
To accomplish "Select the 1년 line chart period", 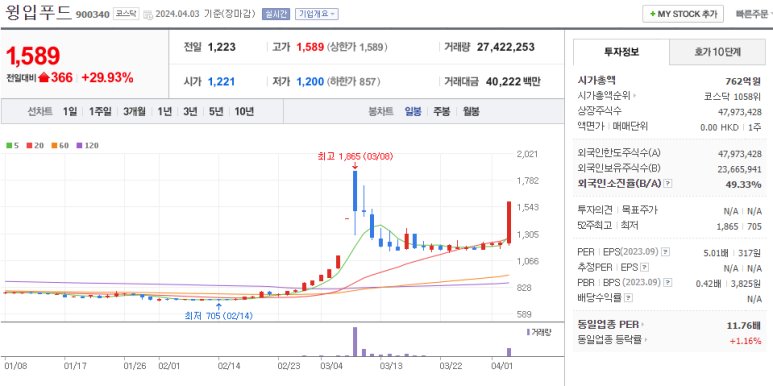I will coord(165,111).
